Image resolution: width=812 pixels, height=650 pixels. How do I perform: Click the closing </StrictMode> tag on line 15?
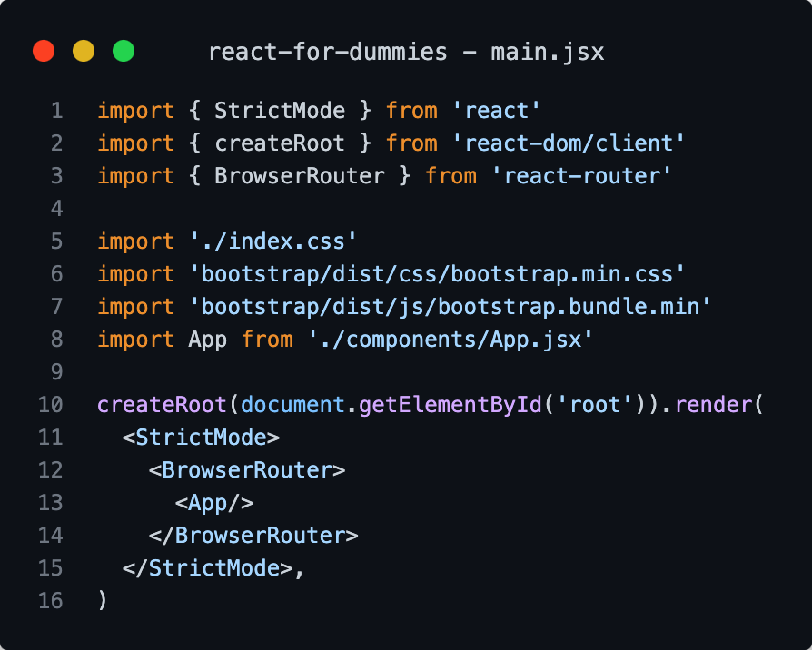point(208,567)
